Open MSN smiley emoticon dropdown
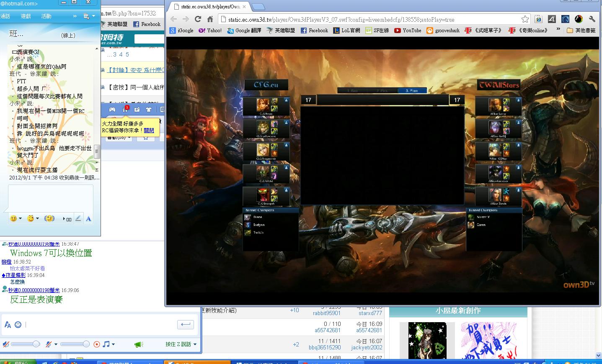 coord(16,218)
